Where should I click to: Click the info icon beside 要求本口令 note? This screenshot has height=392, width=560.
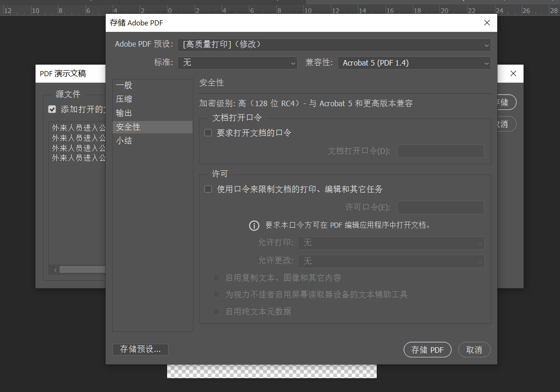pos(254,226)
